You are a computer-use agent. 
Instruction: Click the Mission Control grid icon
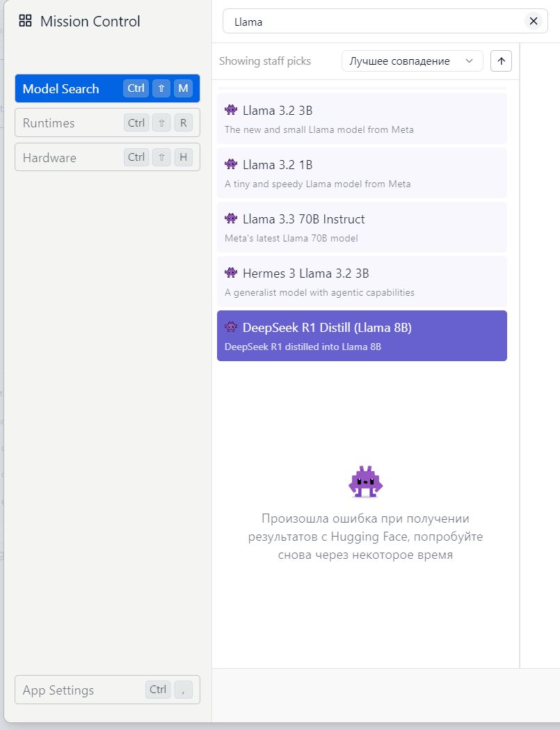25,21
